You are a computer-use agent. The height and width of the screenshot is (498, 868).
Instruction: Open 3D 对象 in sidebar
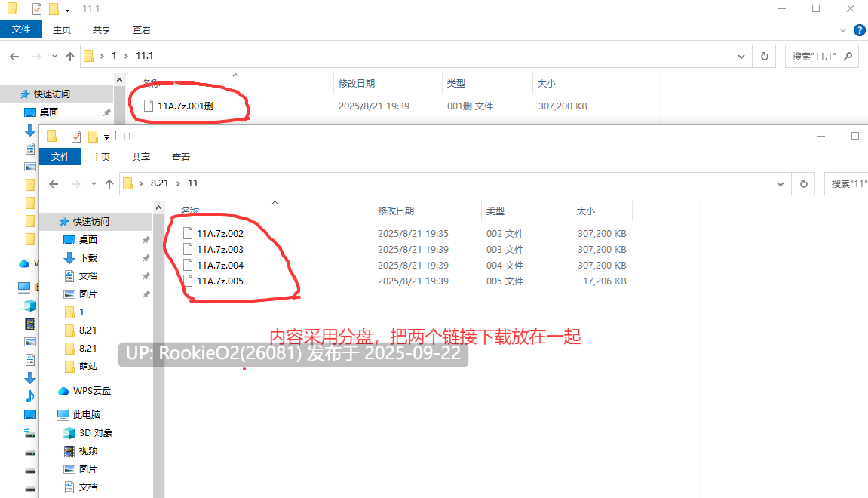(x=95, y=432)
